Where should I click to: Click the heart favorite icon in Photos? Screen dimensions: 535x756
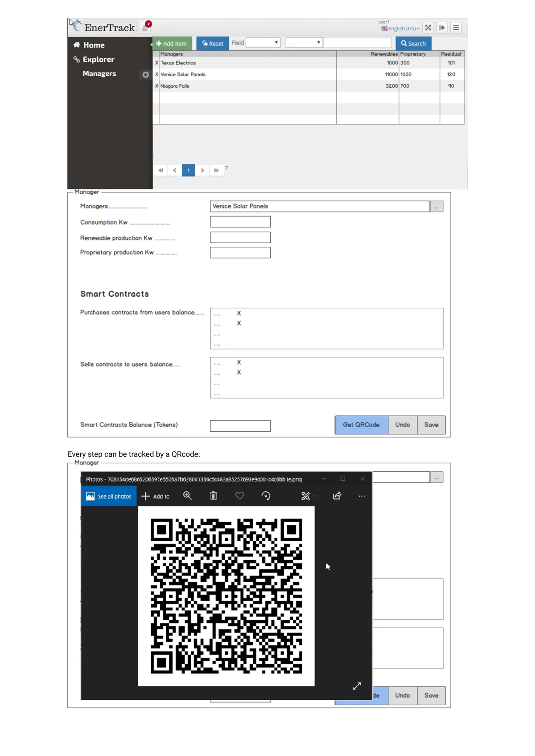coord(240,496)
